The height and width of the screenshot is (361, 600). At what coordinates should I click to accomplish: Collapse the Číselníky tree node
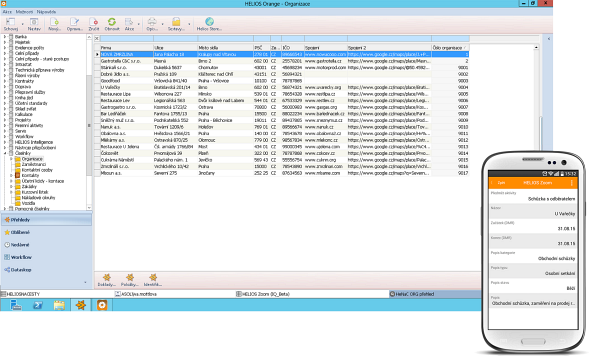[5, 153]
